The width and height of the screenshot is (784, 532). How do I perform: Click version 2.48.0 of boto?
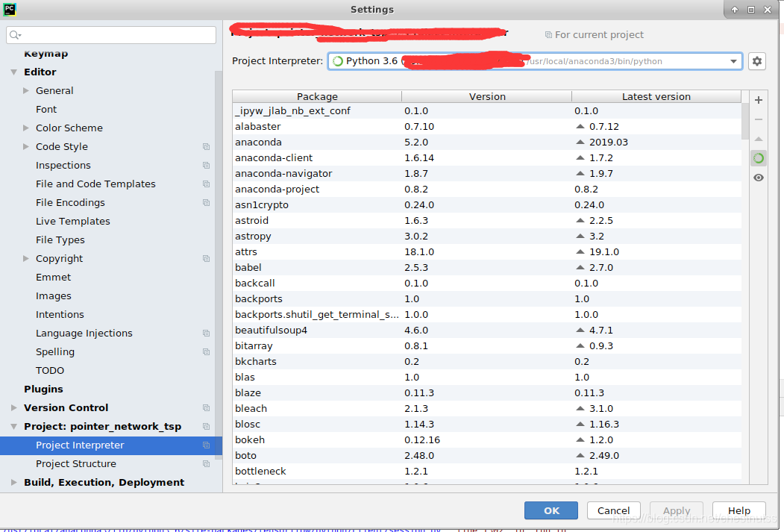pos(419,455)
